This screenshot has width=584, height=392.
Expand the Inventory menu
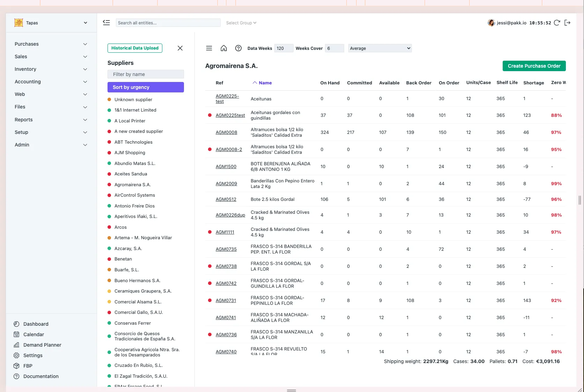(x=51, y=69)
